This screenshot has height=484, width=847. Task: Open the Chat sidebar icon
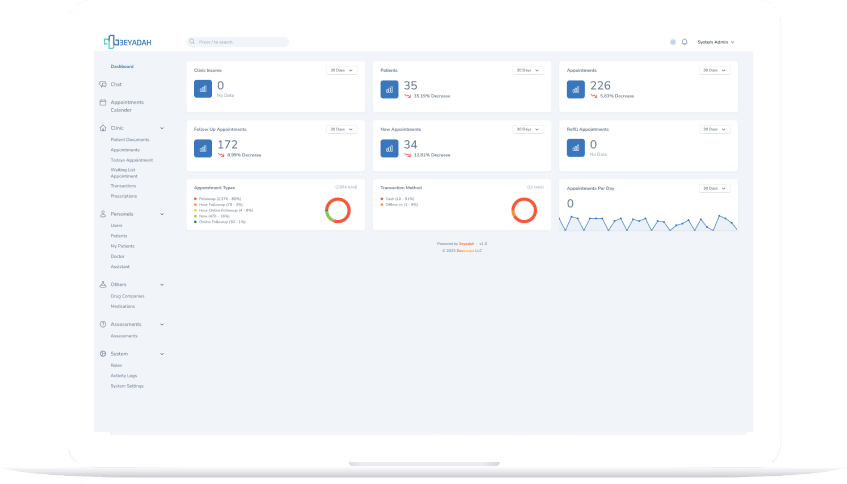(103, 84)
